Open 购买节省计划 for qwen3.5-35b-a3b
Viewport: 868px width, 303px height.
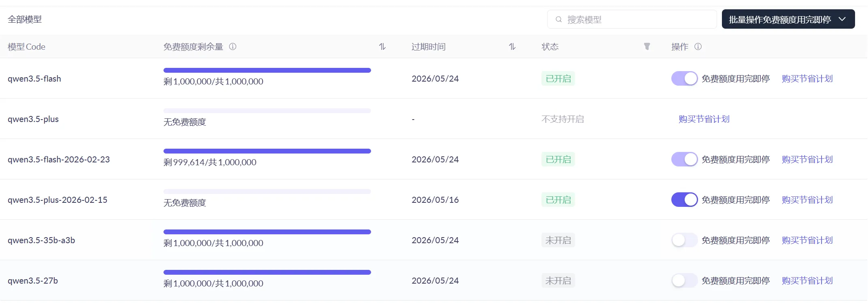[x=807, y=240]
